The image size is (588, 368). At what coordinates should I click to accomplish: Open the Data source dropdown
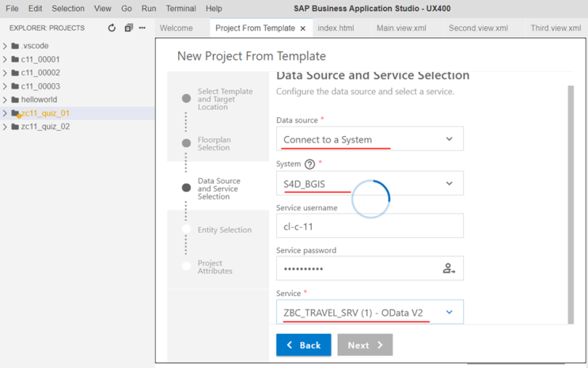(370, 138)
